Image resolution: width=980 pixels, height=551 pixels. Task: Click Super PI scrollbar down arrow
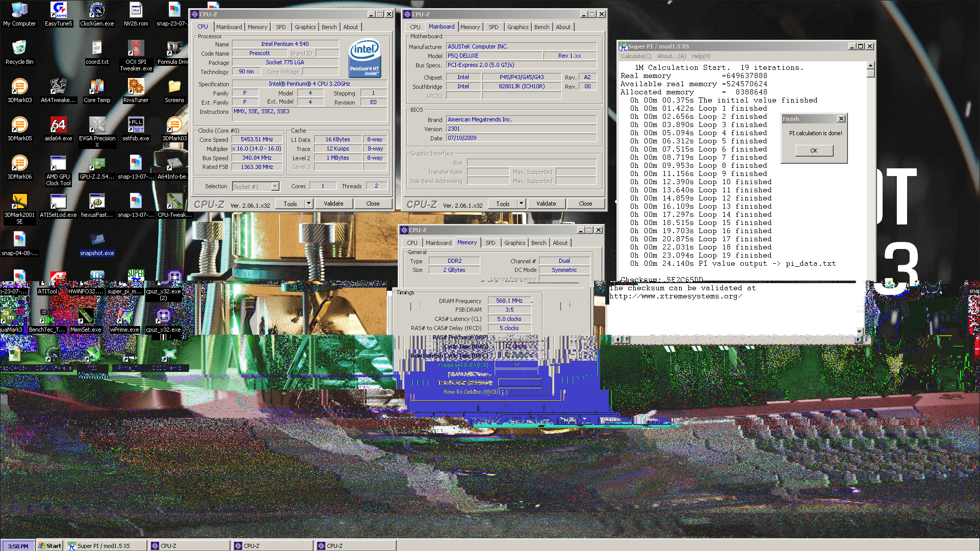pyautogui.click(x=860, y=332)
